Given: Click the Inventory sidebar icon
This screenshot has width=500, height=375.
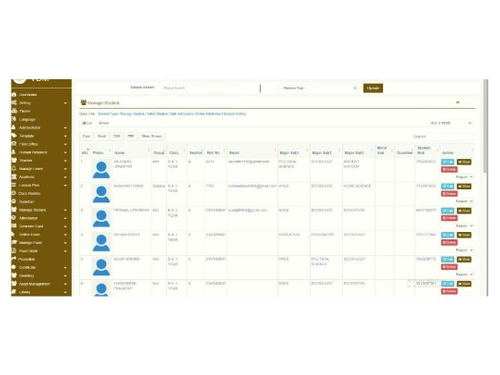Looking at the screenshot, I should coord(14,275).
